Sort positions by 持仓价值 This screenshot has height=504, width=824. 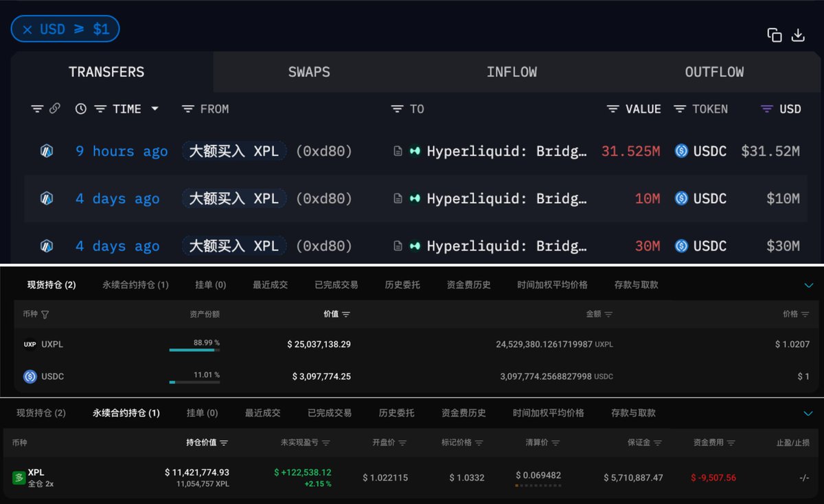(207, 443)
